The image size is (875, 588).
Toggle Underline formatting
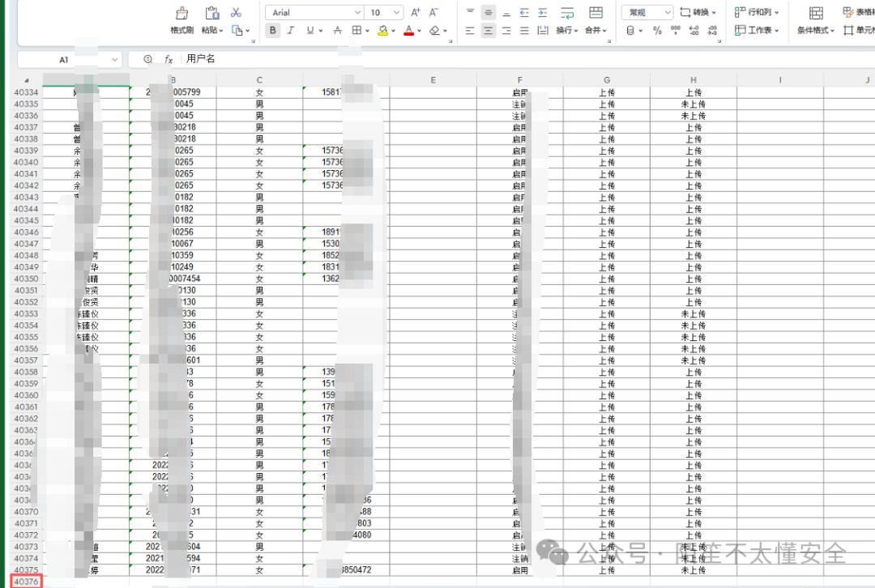pos(310,30)
